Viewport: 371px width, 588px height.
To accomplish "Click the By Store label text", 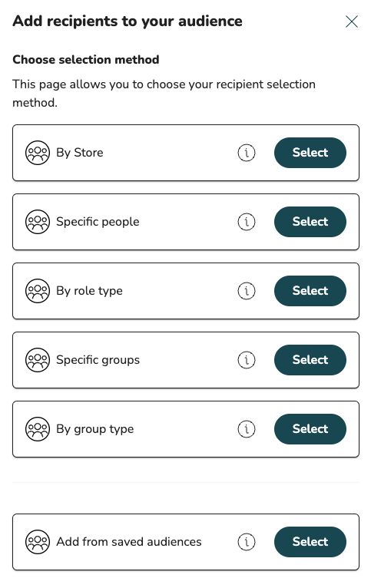I will (80, 153).
